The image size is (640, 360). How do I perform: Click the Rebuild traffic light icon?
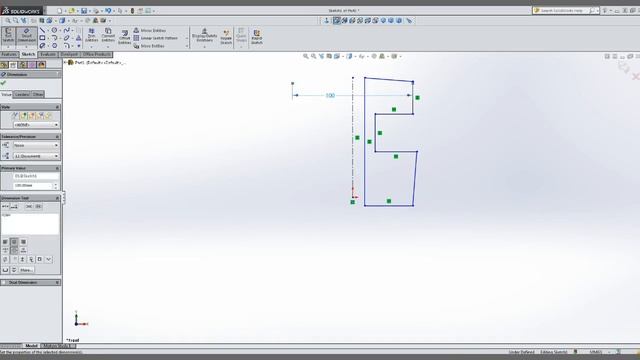point(132,11)
